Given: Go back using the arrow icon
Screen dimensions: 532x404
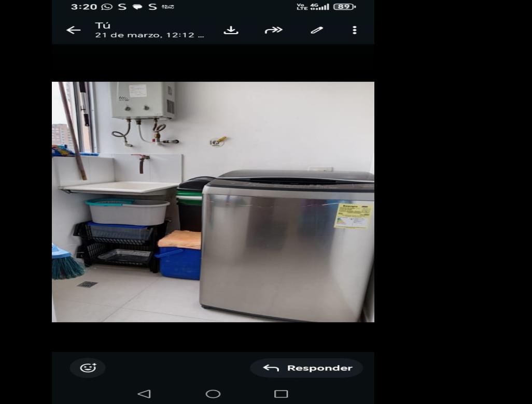Looking at the screenshot, I should pos(73,30).
